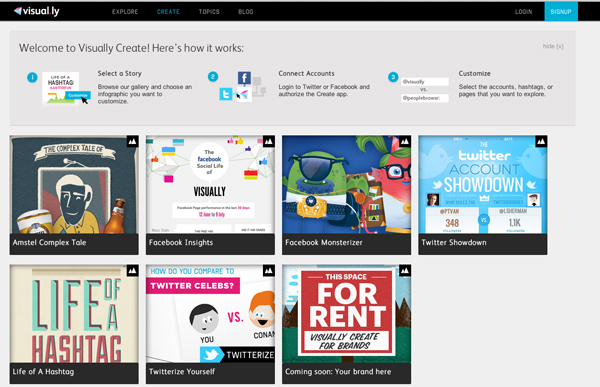Click the Select a Story heading
600x387 pixels.
[119, 73]
